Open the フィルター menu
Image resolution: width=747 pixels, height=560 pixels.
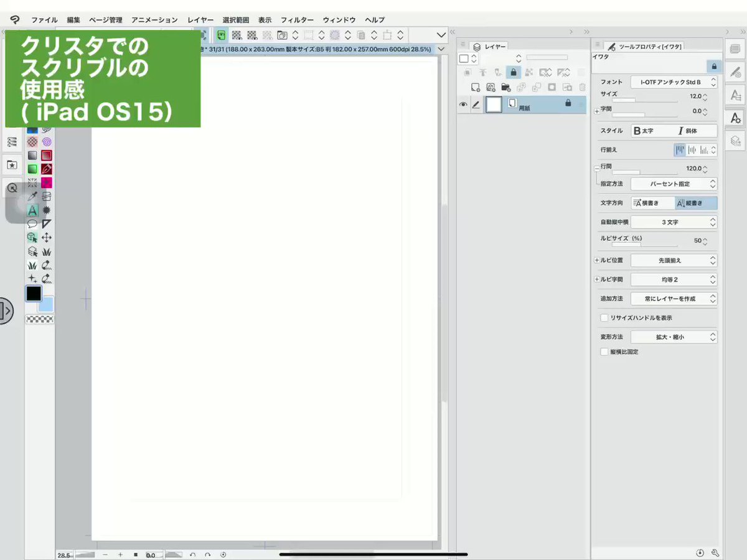(x=296, y=20)
